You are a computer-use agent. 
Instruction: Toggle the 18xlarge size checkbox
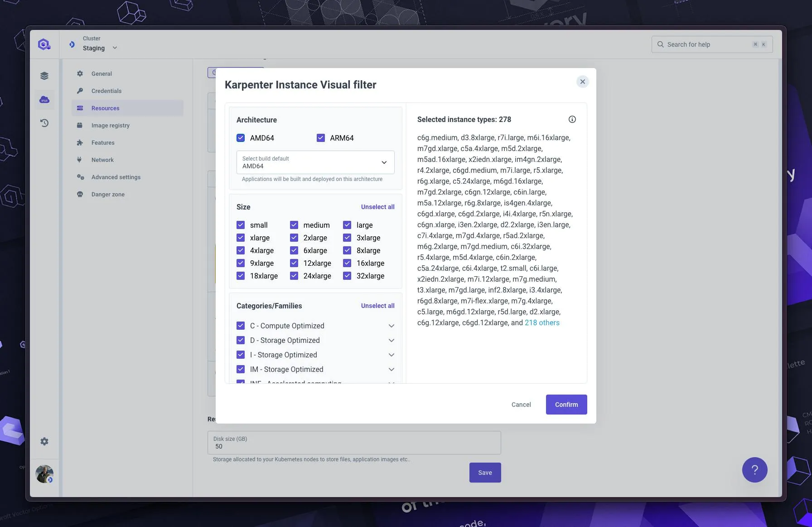[x=241, y=276]
